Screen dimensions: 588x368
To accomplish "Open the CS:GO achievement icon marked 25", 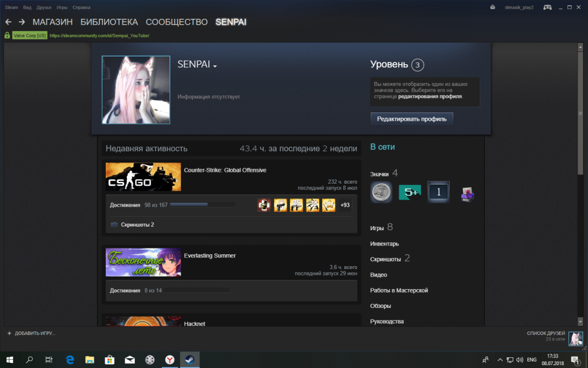I will [x=296, y=205].
